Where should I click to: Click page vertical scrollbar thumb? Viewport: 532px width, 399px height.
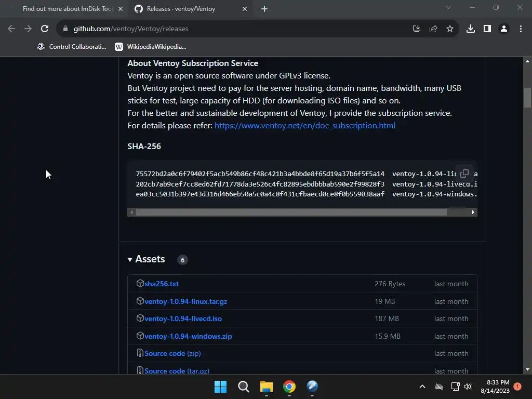tap(527, 98)
